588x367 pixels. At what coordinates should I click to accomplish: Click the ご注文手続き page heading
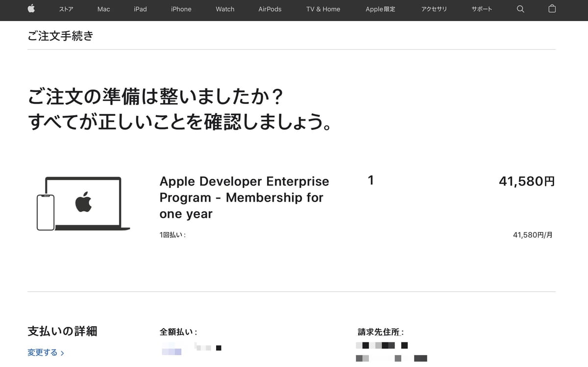click(60, 36)
